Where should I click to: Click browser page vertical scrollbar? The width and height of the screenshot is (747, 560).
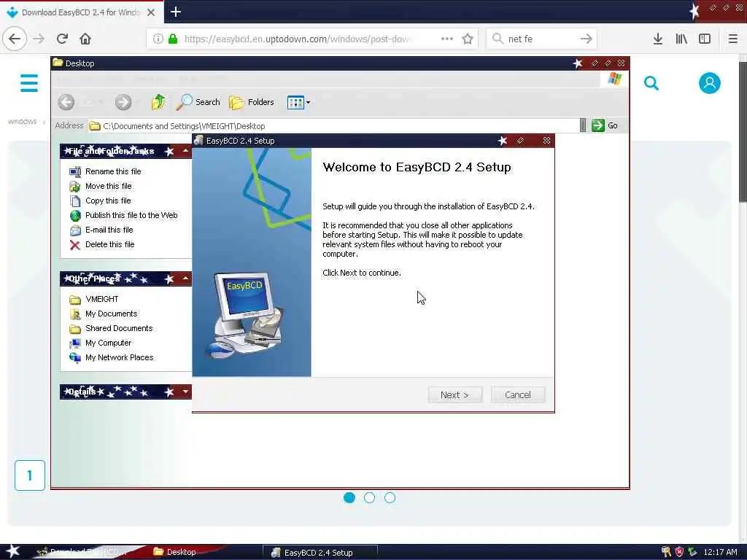tap(742, 131)
